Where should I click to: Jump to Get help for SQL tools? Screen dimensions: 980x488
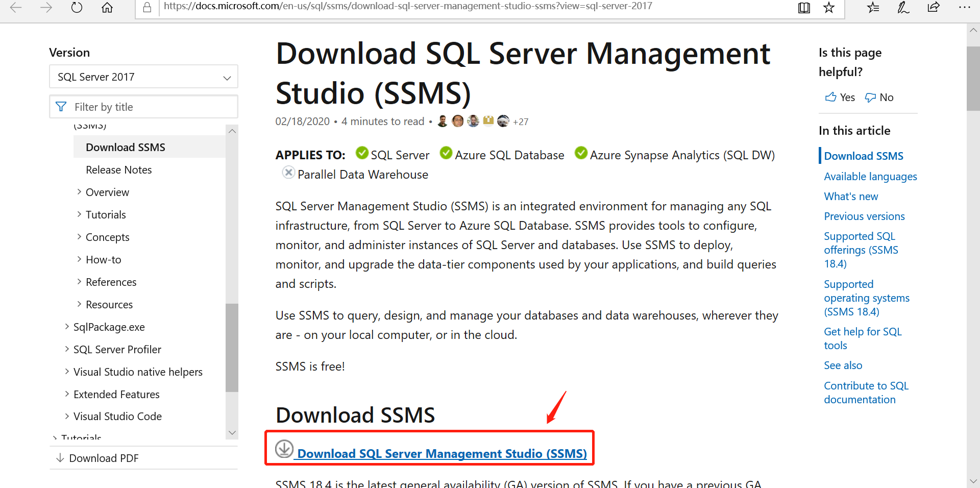click(x=863, y=338)
